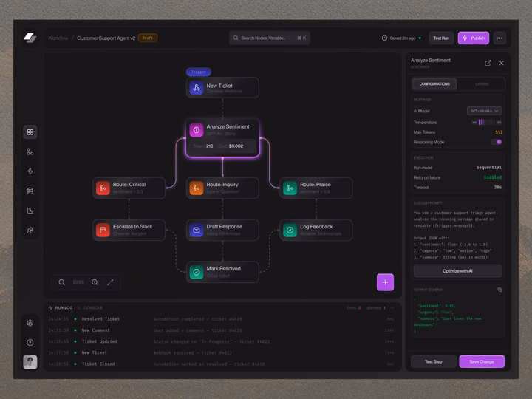Click the Trigger tag above New Ticket
This screenshot has height=399, width=532.
pos(199,72)
